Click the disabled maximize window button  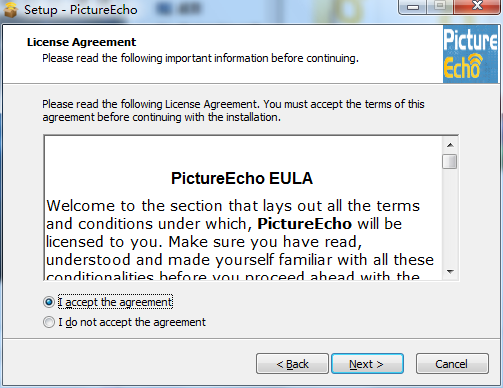point(440,7)
